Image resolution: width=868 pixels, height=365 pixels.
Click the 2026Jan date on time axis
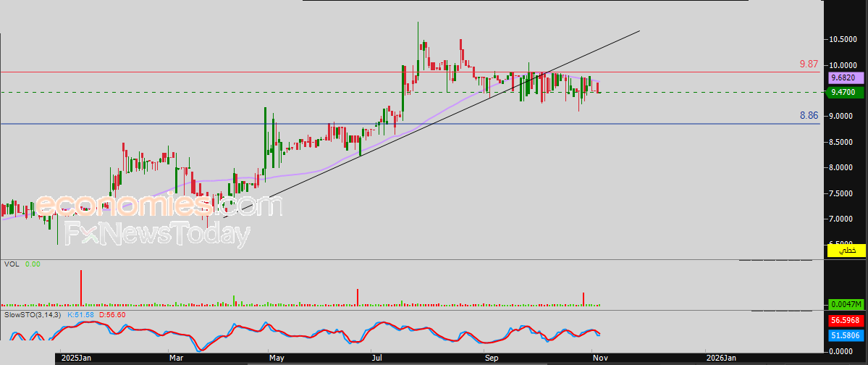(x=721, y=358)
